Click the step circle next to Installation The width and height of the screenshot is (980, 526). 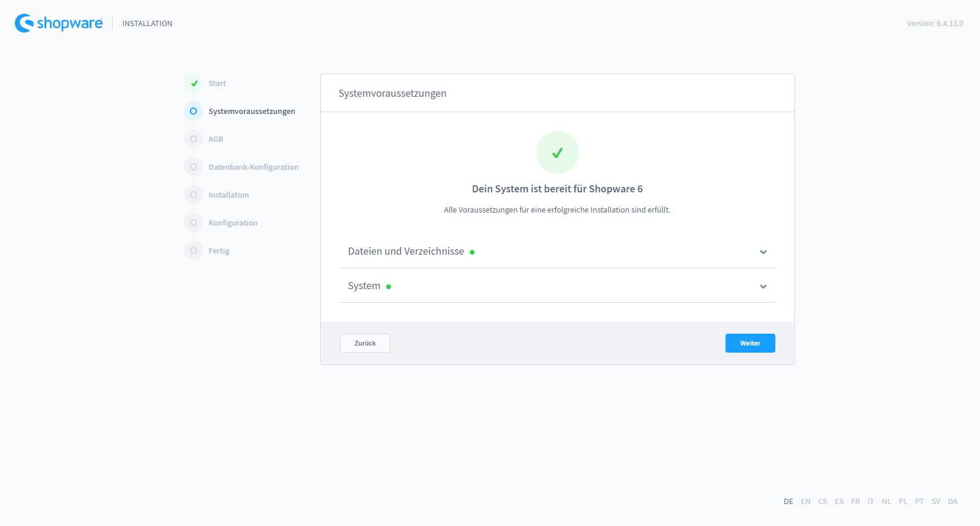[x=193, y=195]
